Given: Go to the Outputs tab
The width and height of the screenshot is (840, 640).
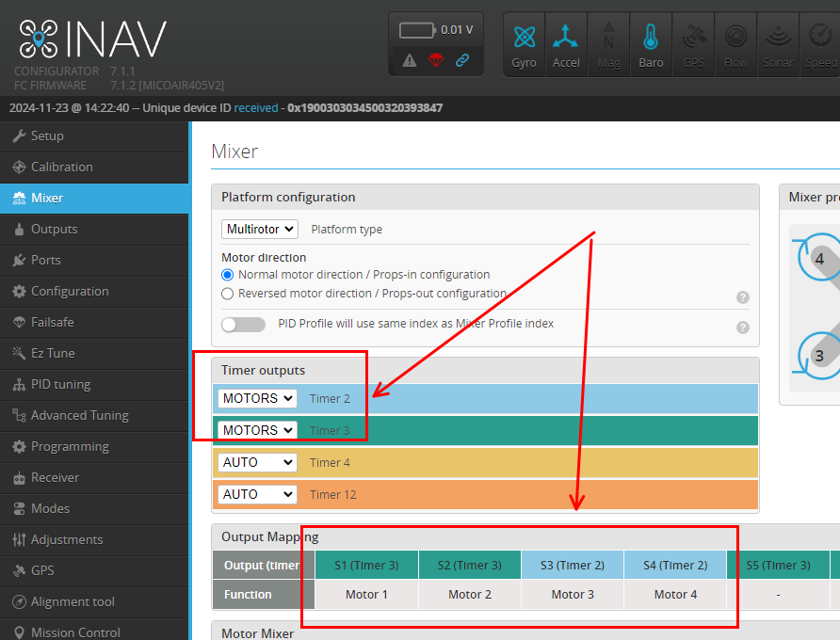Looking at the screenshot, I should pos(94,230).
